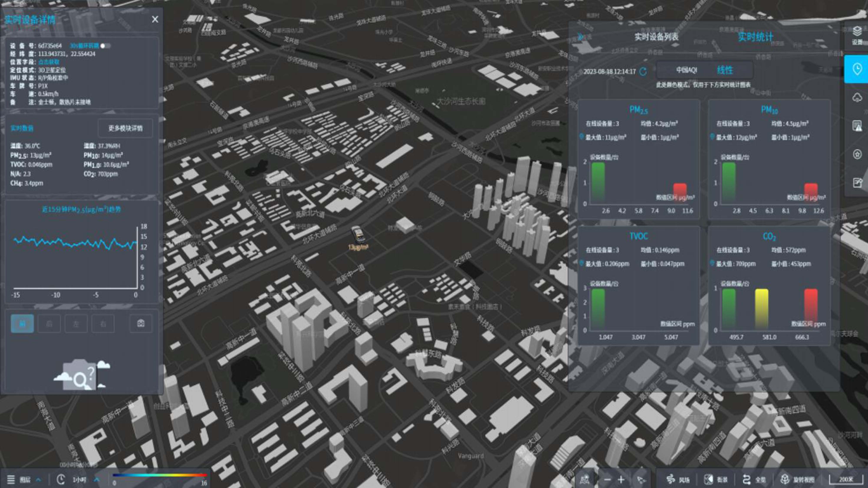This screenshot has height=488, width=868.
Task: Refresh the real-time statistics timestamp
Action: coord(643,71)
